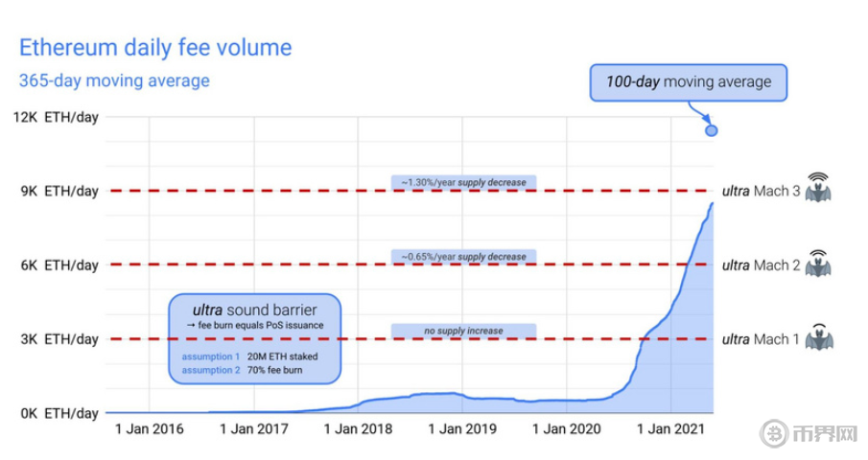This screenshot has width=868, height=460.
Task: Click the '365-day moving average' subtitle
Action: click(114, 80)
